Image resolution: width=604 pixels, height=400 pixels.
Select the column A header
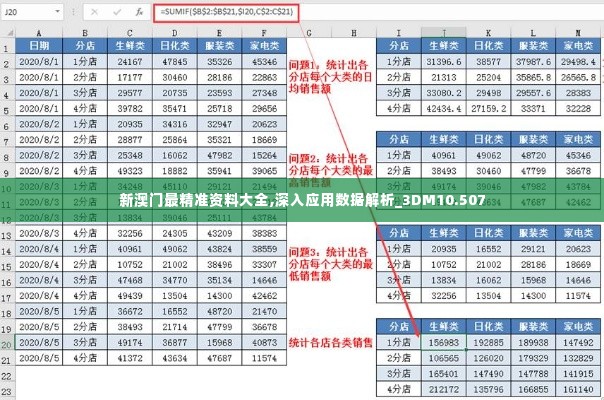[40, 32]
